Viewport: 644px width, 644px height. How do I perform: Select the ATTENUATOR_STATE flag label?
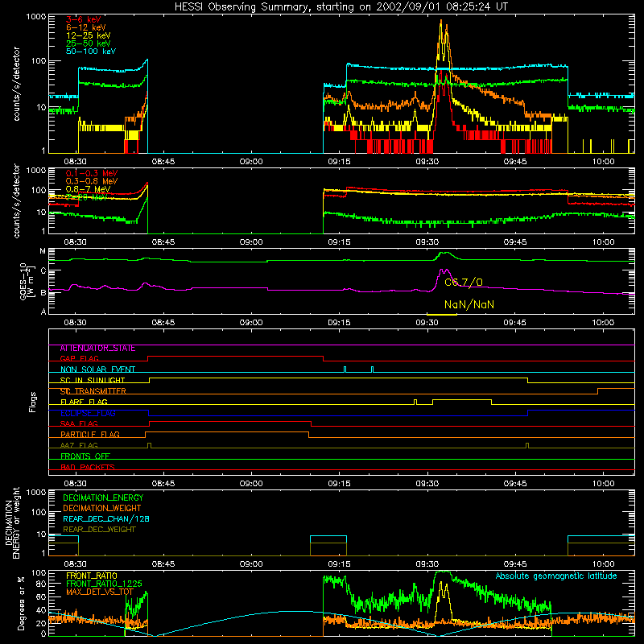click(97, 349)
